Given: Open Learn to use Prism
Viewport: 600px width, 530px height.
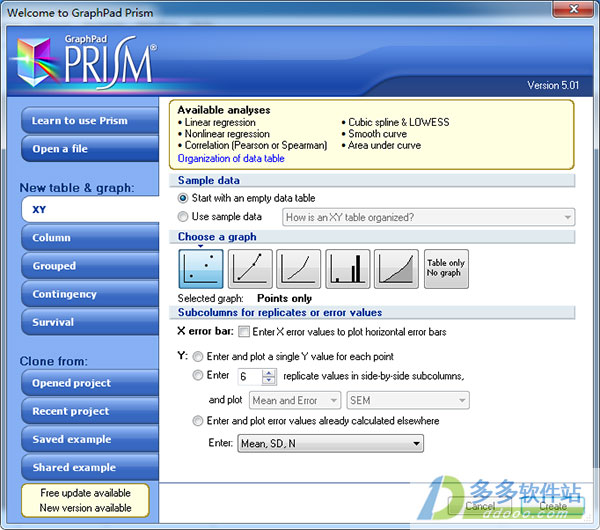Looking at the screenshot, I should [x=91, y=121].
